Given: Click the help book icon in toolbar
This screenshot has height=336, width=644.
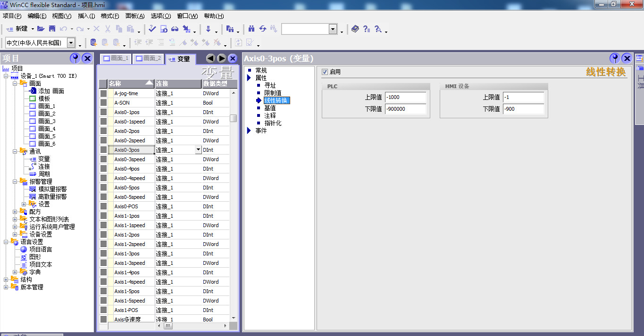Looking at the screenshot, I should coord(355,29).
